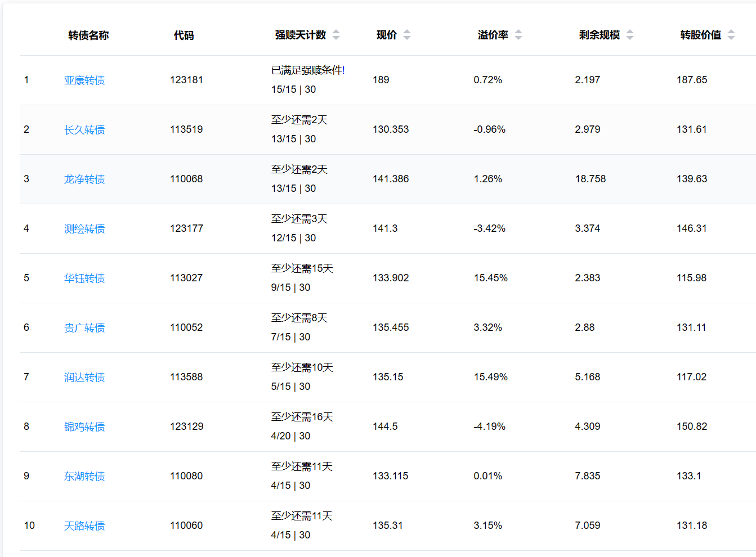The width and height of the screenshot is (756, 557).
Task: Select 天路转债 in the last row
Action: 84,526
